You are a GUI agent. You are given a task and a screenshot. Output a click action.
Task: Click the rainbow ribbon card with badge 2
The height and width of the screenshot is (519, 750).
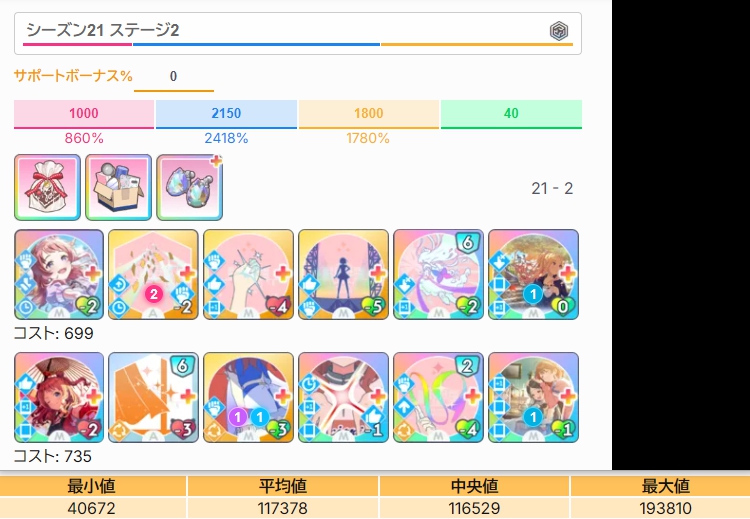pyautogui.click(x=438, y=398)
